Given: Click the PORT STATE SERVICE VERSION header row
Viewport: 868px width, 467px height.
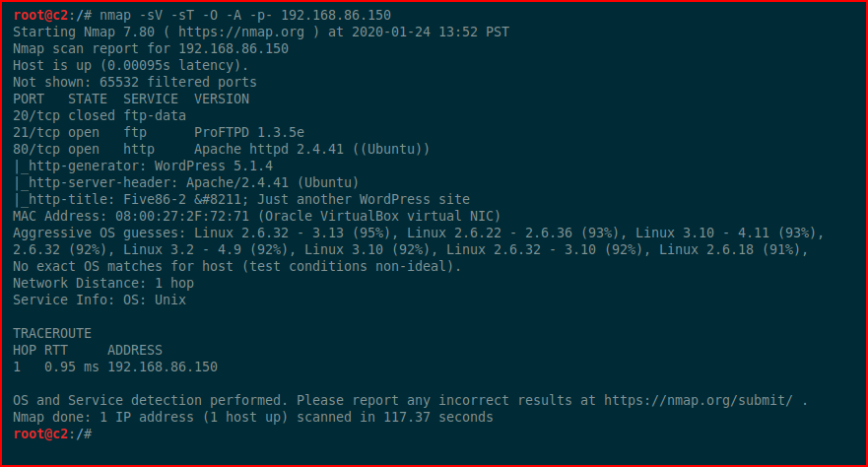Looking at the screenshot, I should click(131, 100).
